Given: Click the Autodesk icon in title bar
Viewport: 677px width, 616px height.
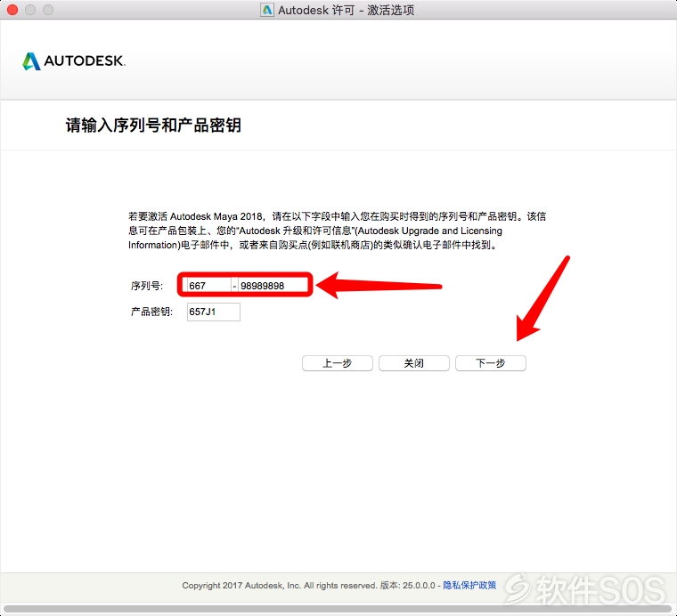Looking at the screenshot, I should pos(267,10).
